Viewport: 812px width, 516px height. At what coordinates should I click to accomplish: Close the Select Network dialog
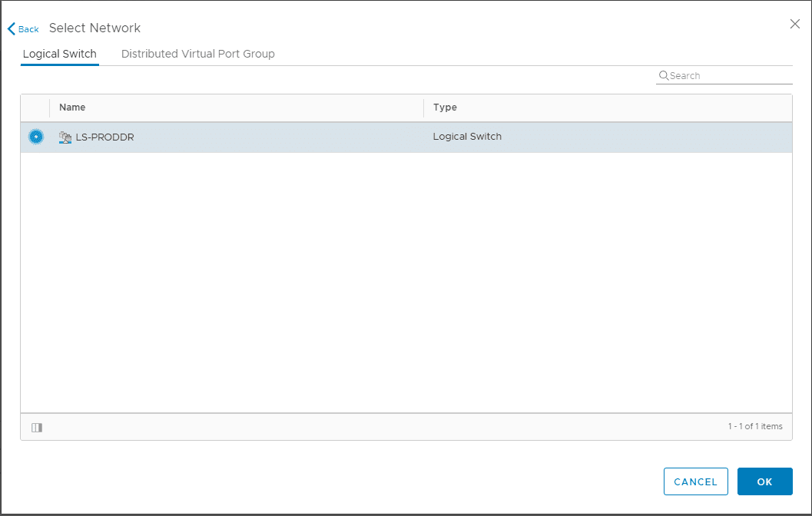795,24
